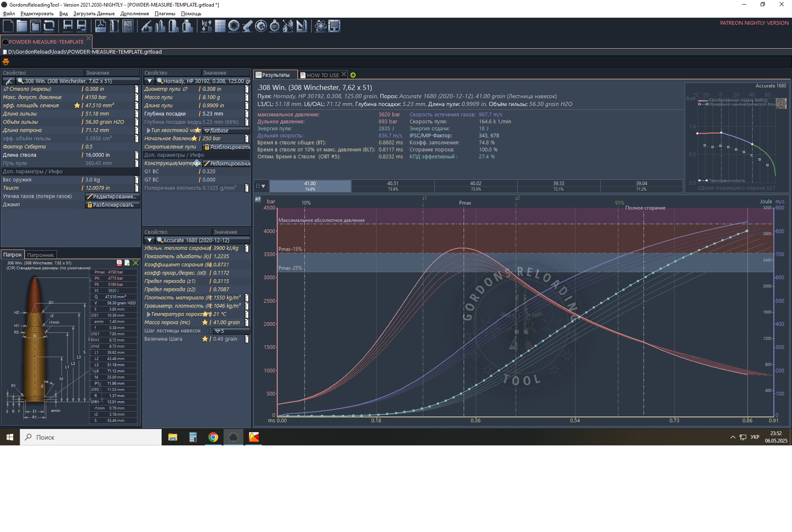Click the table grid toolbar icon
The width and height of the screenshot is (792, 532).
point(220,26)
